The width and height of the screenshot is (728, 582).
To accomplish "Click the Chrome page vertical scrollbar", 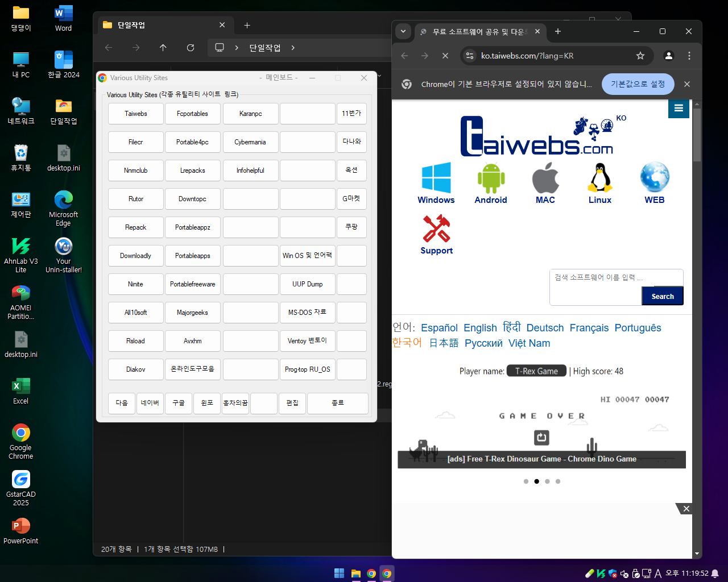I will (697, 135).
